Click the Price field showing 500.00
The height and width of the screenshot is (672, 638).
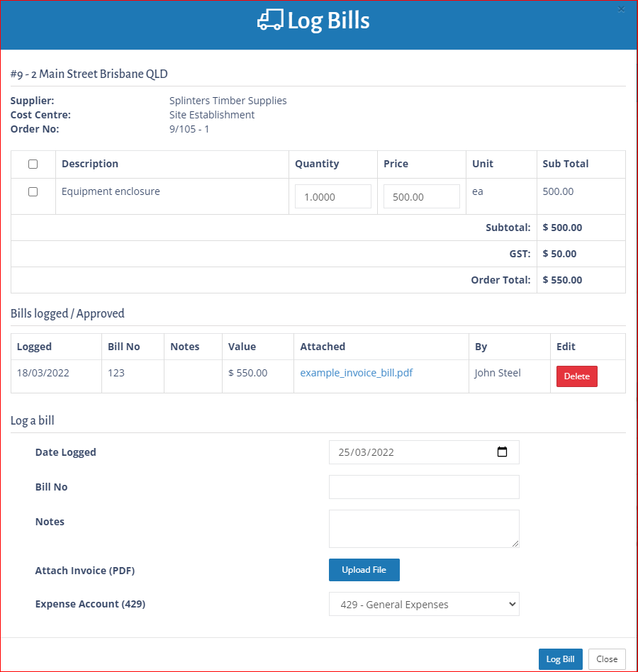click(x=421, y=197)
